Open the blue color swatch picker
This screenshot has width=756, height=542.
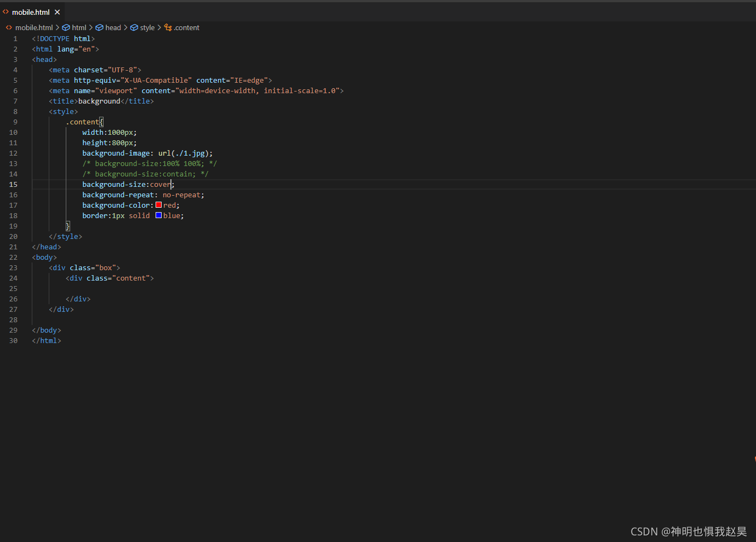158,215
